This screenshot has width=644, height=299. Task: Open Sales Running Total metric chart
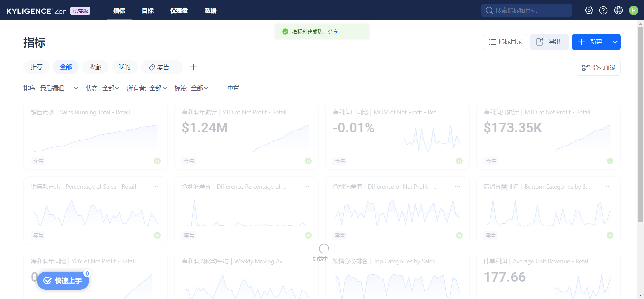pyautogui.click(x=96, y=138)
